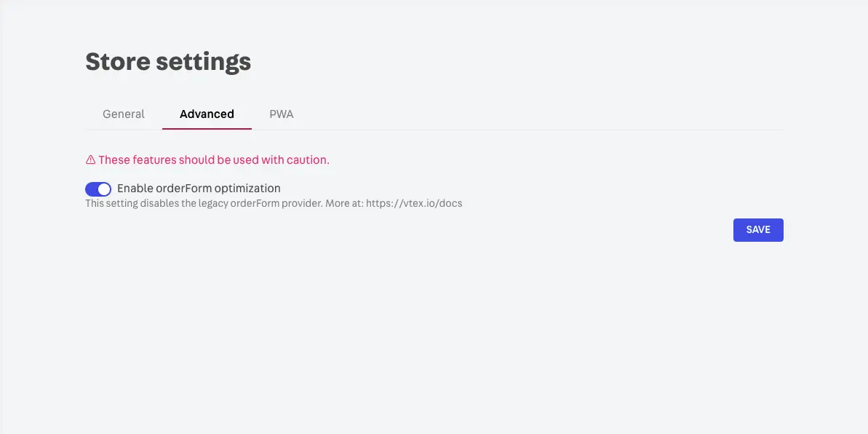This screenshot has width=868, height=434.
Task: Open the PWA tab
Action: coord(282,114)
